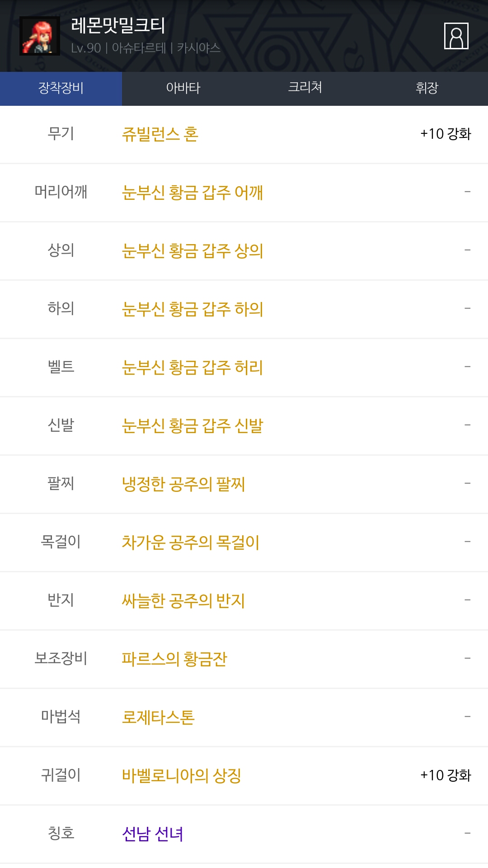Image resolution: width=488 pixels, height=868 pixels.
Task: View bracelet 냉정한 공주의 팔찌
Action: (183, 484)
